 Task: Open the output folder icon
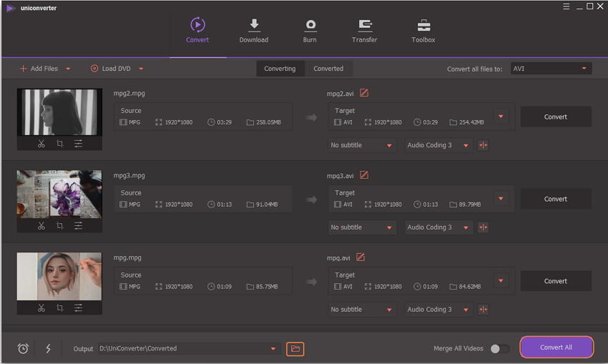tap(295, 348)
